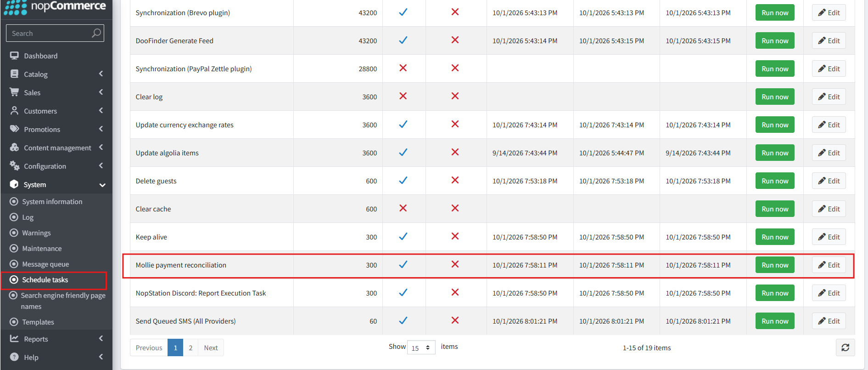The width and height of the screenshot is (868, 370).
Task: Expand the Reports menu chevron
Action: pos(101,338)
